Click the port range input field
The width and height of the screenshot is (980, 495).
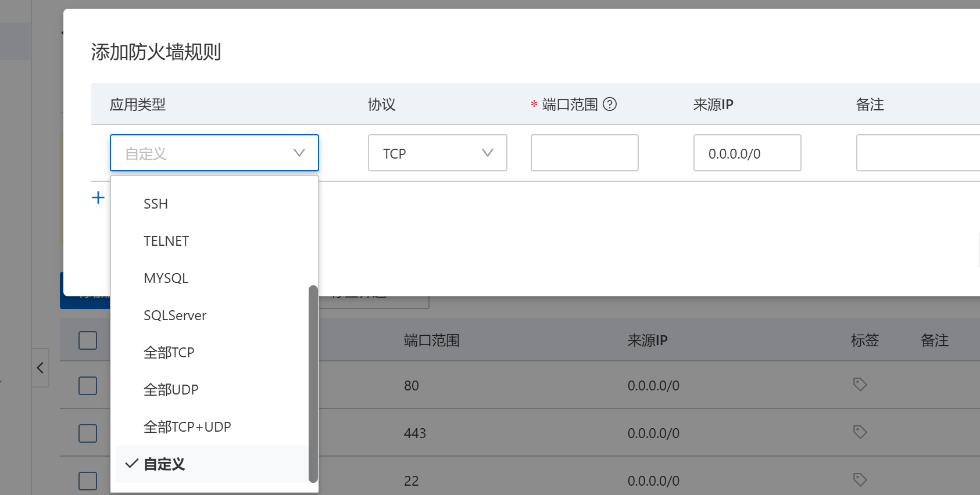coord(585,153)
